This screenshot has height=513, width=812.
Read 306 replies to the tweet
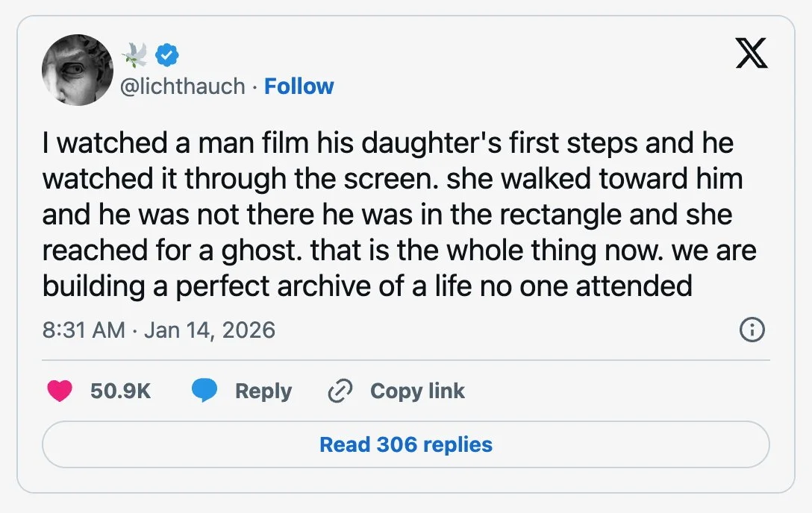pyautogui.click(x=405, y=444)
